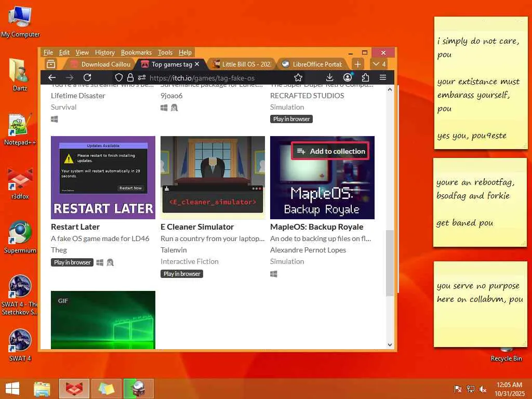The width and height of the screenshot is (532, 399).
Task: Close the Top games tag tab
Action: click(x=197, y=64)
